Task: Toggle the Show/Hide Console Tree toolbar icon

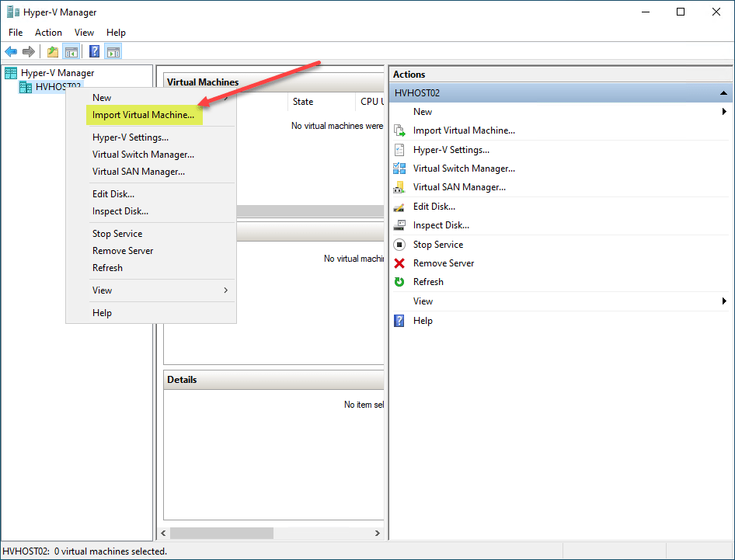Action: 71,51
